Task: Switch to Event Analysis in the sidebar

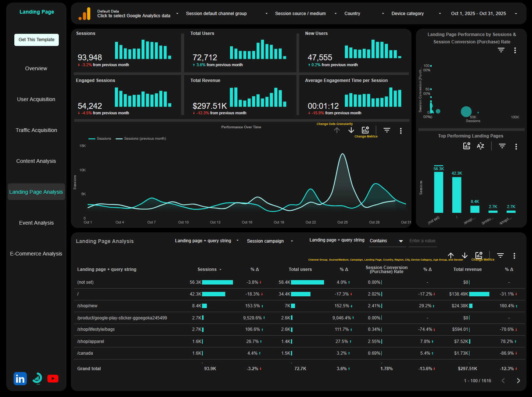Action: [x=36, y=222]
